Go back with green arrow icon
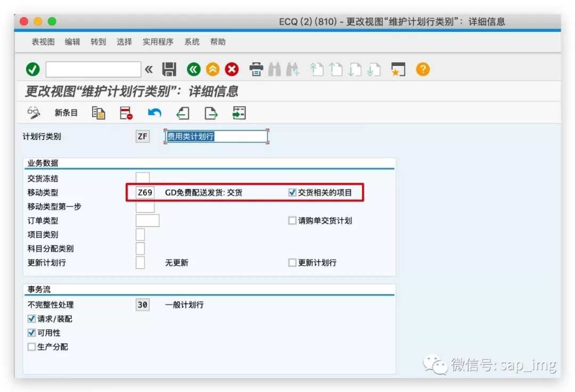 194,69
